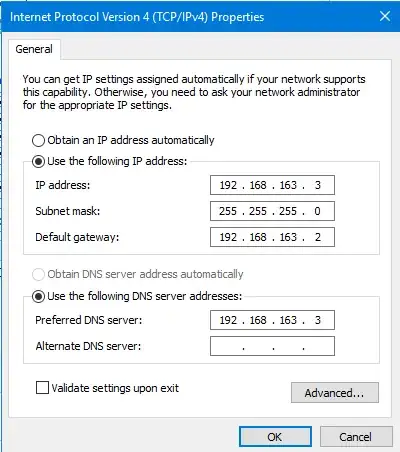This screenshot has height=452, width=400.
Task: Click the first octet of IP address
Action: pyautogui.click(x=228, y=185)
